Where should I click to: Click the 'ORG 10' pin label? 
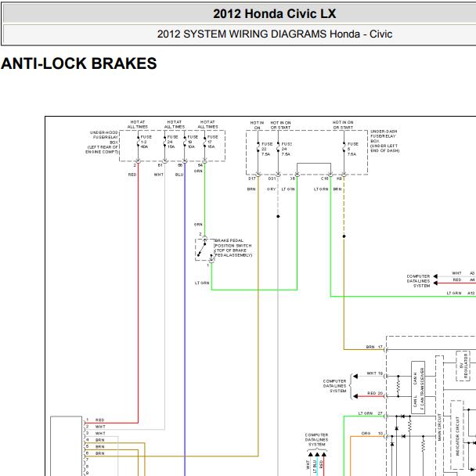click(372, 433)
